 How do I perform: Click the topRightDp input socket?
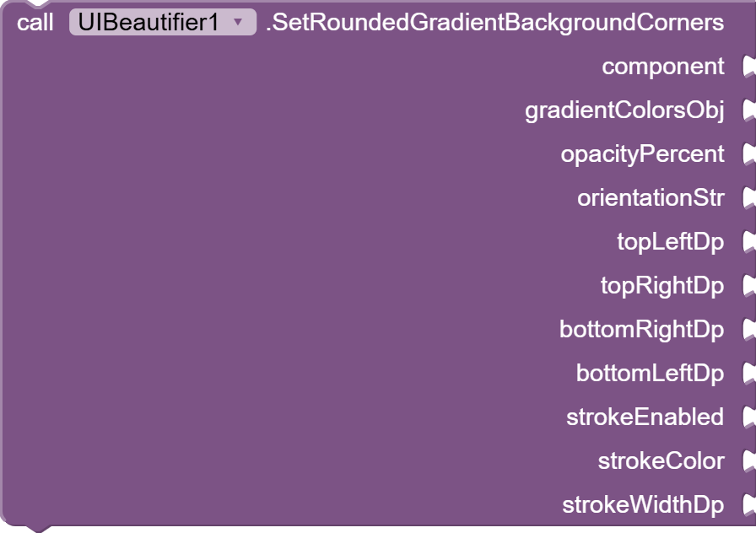748,286
